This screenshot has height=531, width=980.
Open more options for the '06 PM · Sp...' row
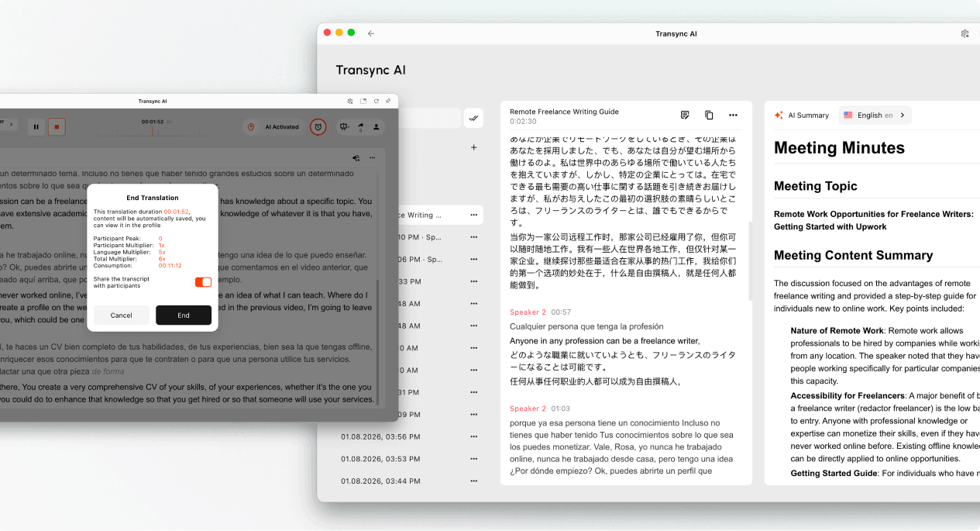(x=473, y=259)
